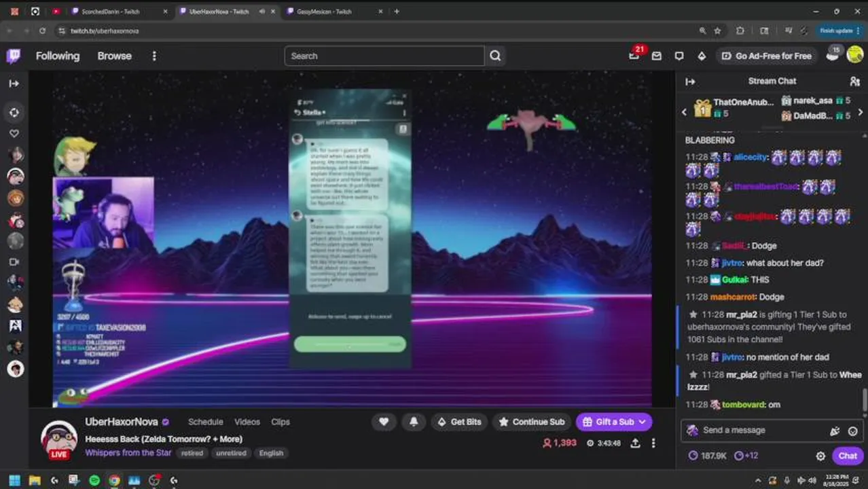
Task: Click the share stream icon
Action: [635, 443]
